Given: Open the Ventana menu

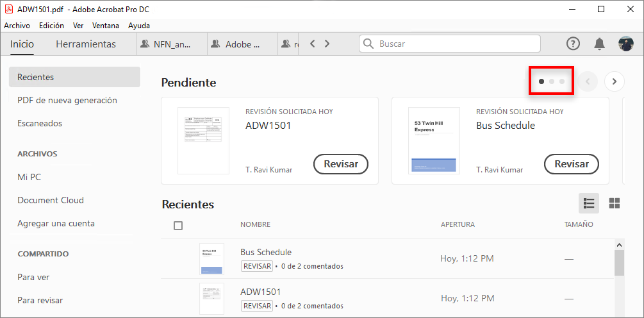Looking at the screenshot, I should point(105,26).
